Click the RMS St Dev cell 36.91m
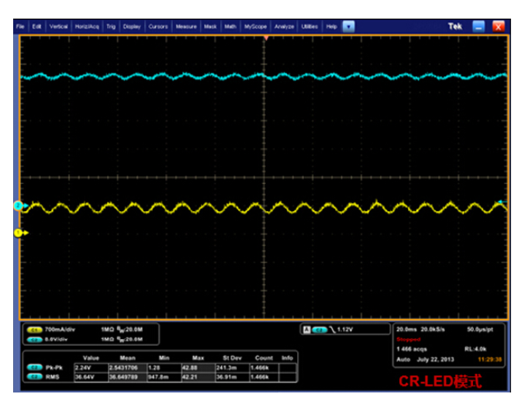The image size is (532, 408). click(x=233, y=377)
